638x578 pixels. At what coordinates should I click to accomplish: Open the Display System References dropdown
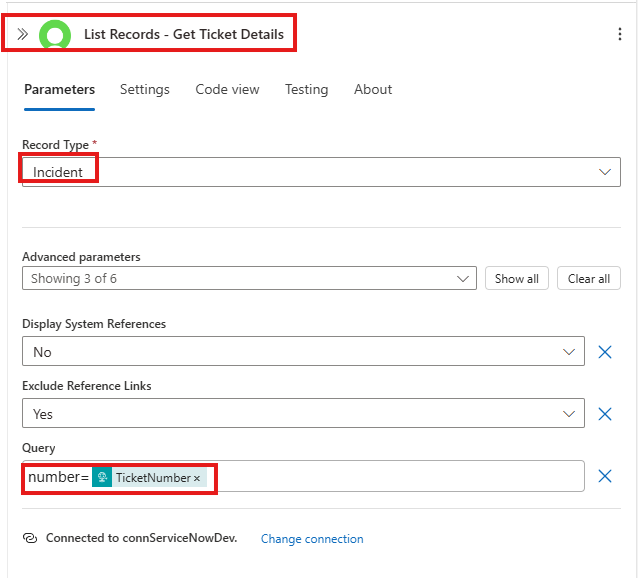(303, 351)
